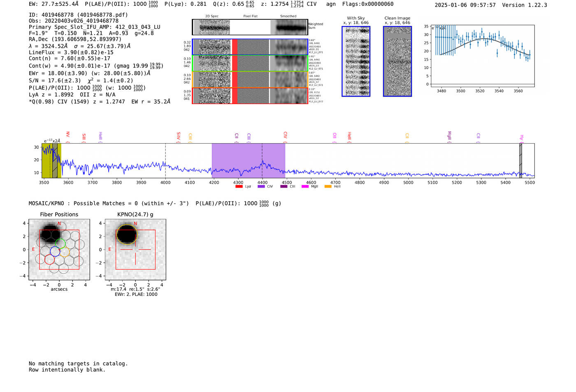Click the HeII orange legend swatch

click(328, 186)
